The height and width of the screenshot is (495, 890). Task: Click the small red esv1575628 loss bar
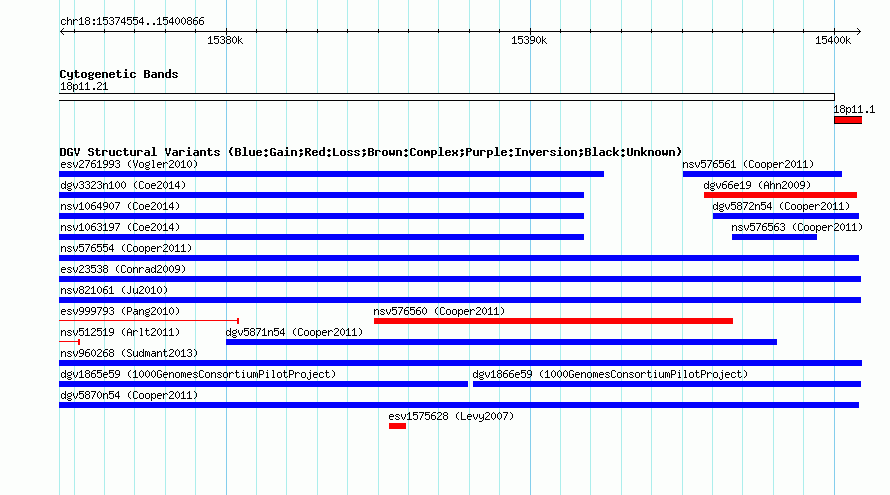397,426
